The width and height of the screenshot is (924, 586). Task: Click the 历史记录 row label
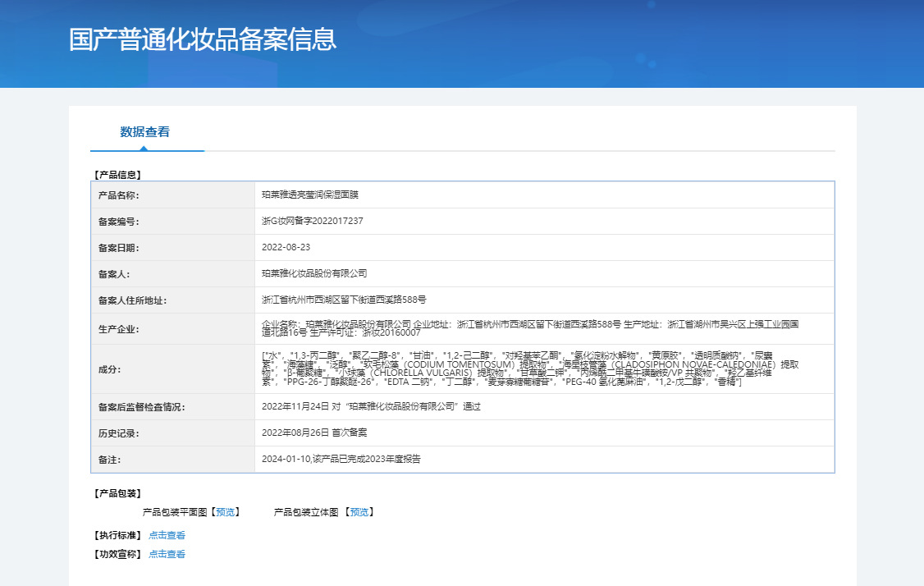point(118,433)
